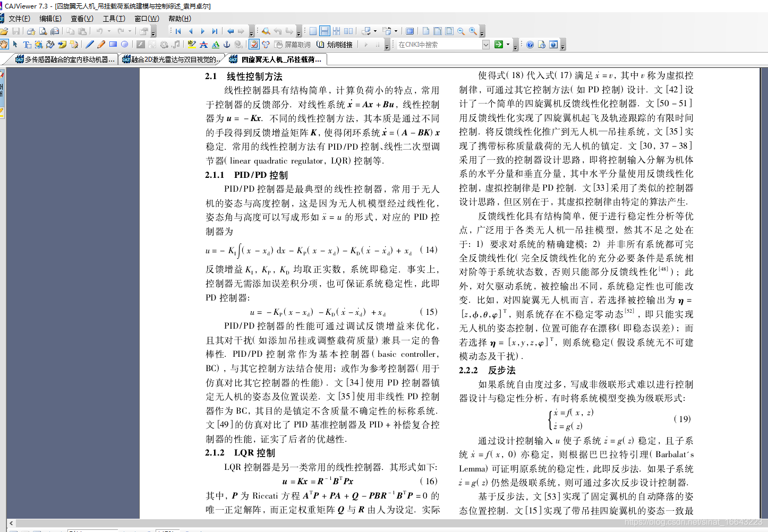Switch to full screen view
Viewport: 768px width, 532px height.
[x=409, y=31]
